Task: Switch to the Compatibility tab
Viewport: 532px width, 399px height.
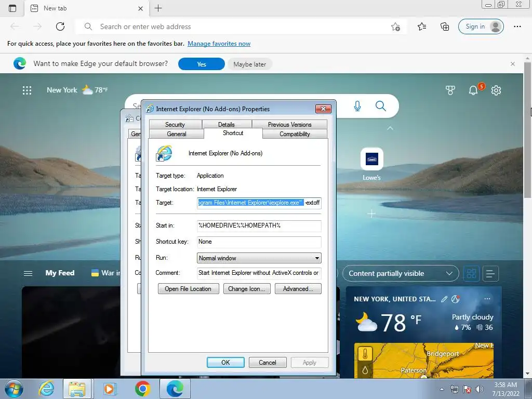Action: pyautogui.click(x=295, y=134)
